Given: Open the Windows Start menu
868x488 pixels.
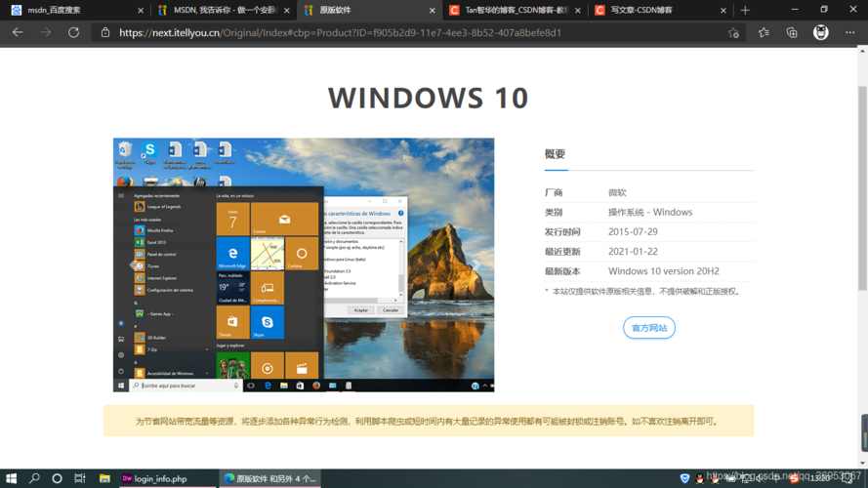Looking at the screenshot, I should pos(11,478).
